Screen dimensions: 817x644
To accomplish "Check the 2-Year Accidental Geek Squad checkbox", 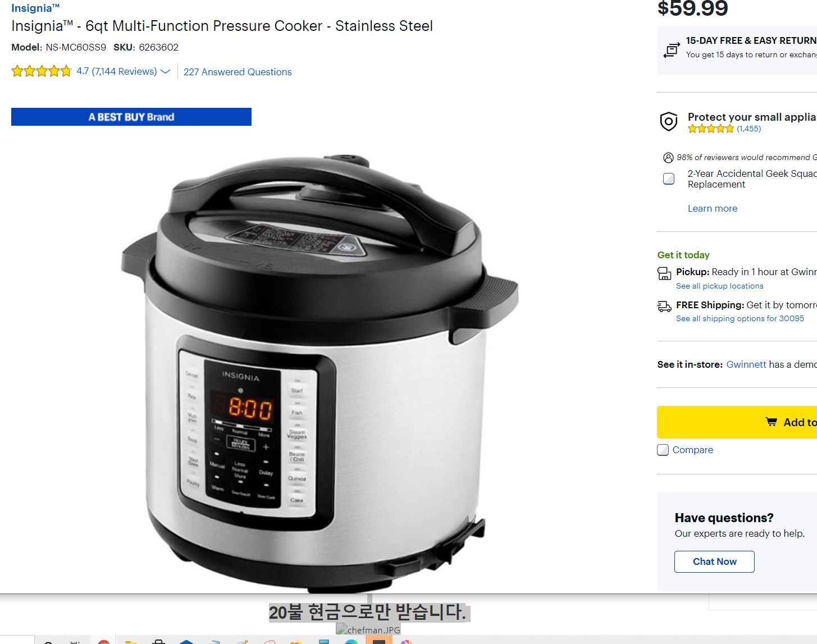I will click(x=669, y=179).
